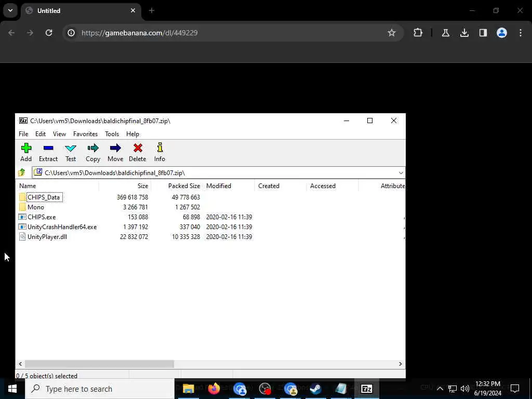Sort by the Modified column header
Image resolution: width=532 pixels, height=399 pixels.
coord(229,186)
